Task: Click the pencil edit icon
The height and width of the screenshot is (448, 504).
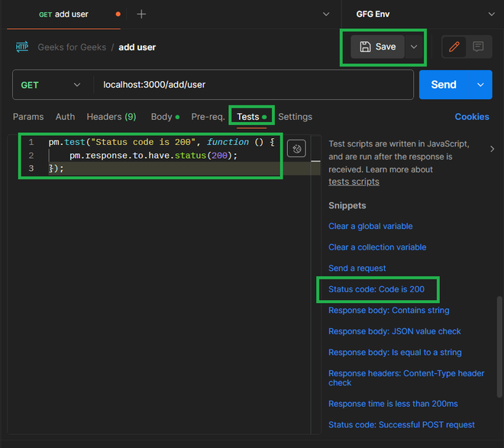Action: [454, 47]
